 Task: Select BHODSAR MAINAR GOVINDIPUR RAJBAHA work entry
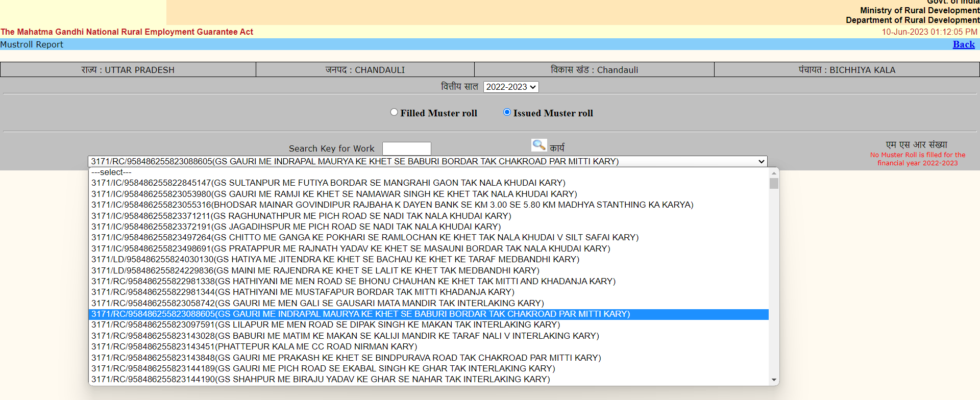[x=392, y=205]
